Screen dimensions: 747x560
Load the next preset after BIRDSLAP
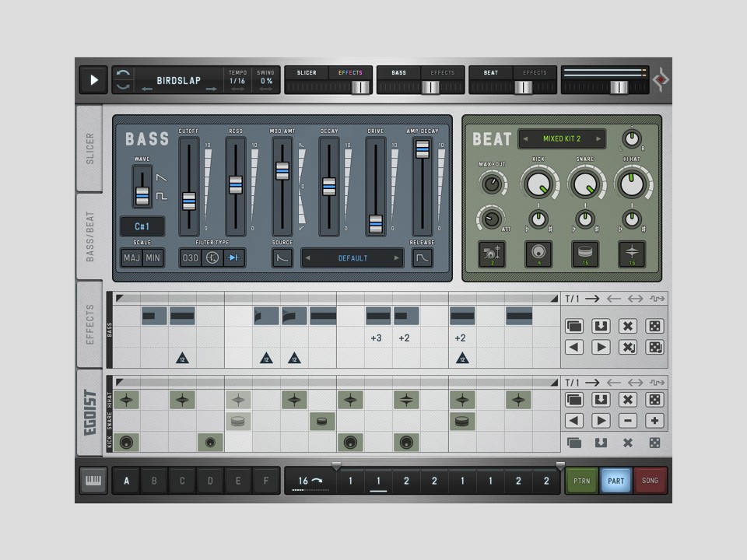tap(211, 89)
